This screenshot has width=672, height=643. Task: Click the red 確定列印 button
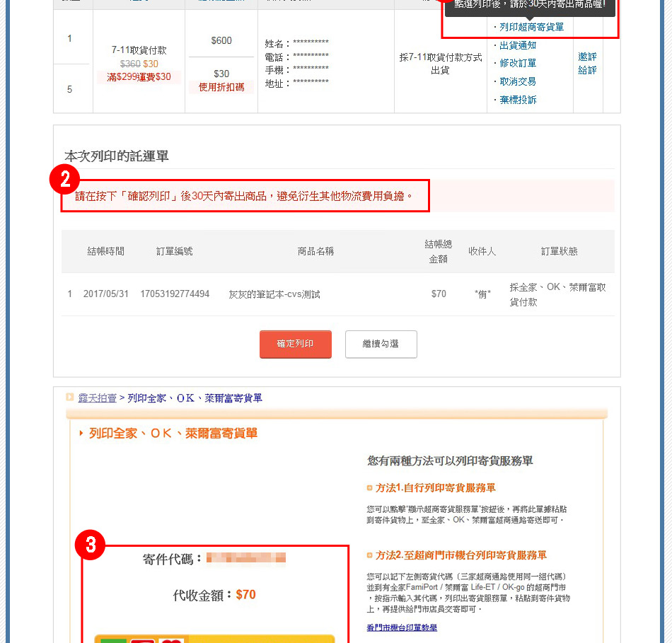(x=295, y=344)
